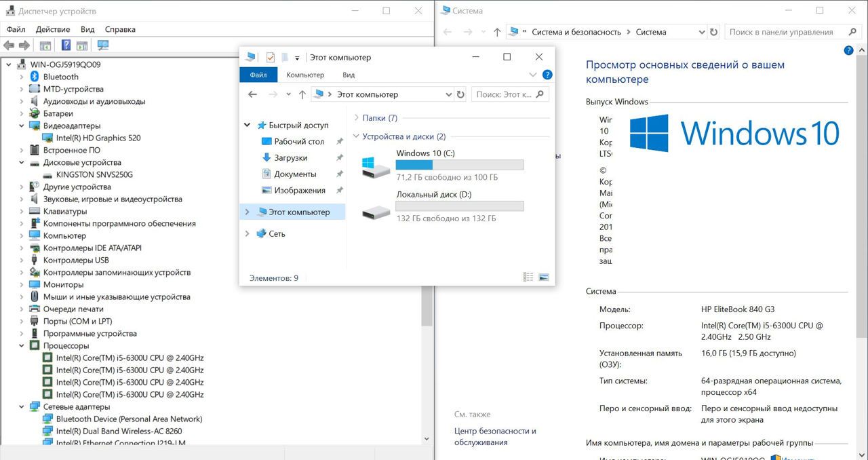The height and width of the screenshot is (460, 868).
Task: Collapse the Процессоры tree node
Action: (x=21, y=346)
